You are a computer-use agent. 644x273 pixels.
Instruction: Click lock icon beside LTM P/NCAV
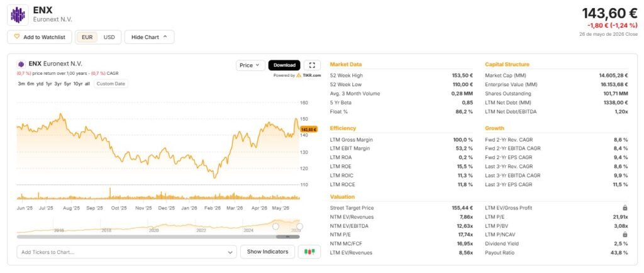[x=625, y=235]
